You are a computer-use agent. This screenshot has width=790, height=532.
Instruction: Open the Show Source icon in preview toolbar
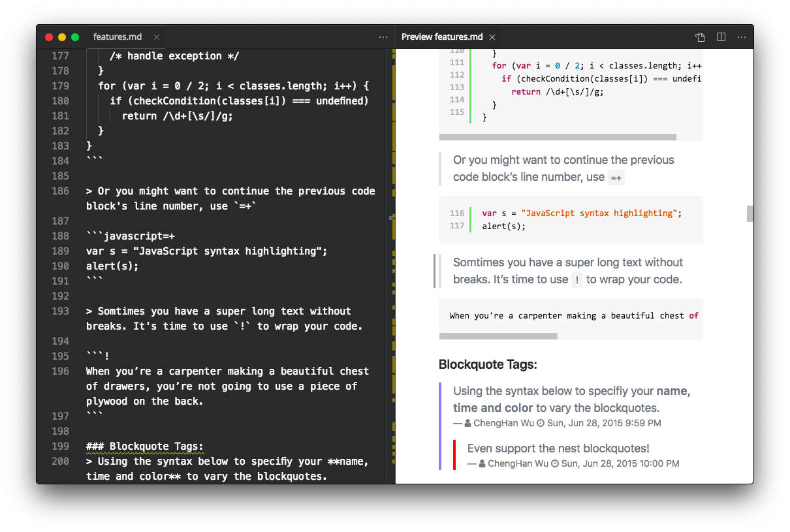click(x=700, y=37)
